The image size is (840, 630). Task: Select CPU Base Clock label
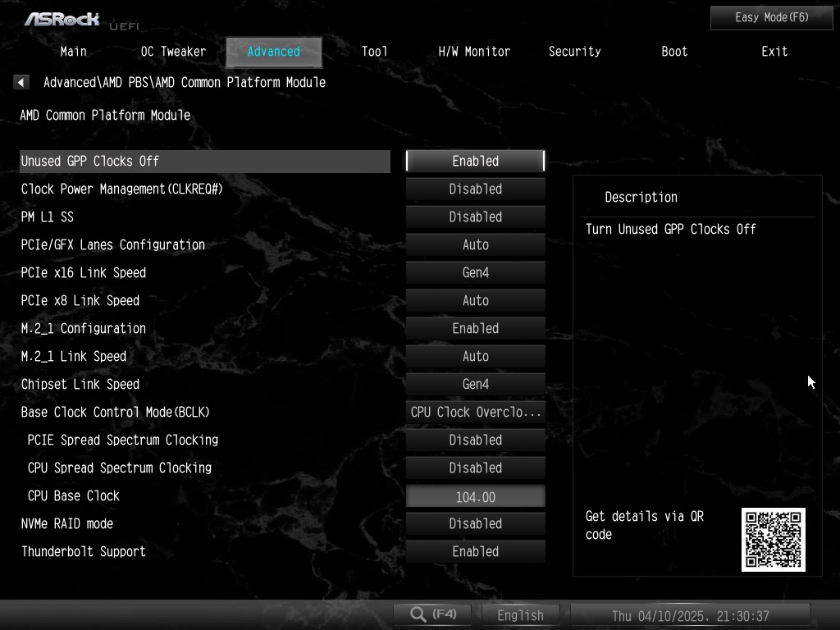point(73,495)
